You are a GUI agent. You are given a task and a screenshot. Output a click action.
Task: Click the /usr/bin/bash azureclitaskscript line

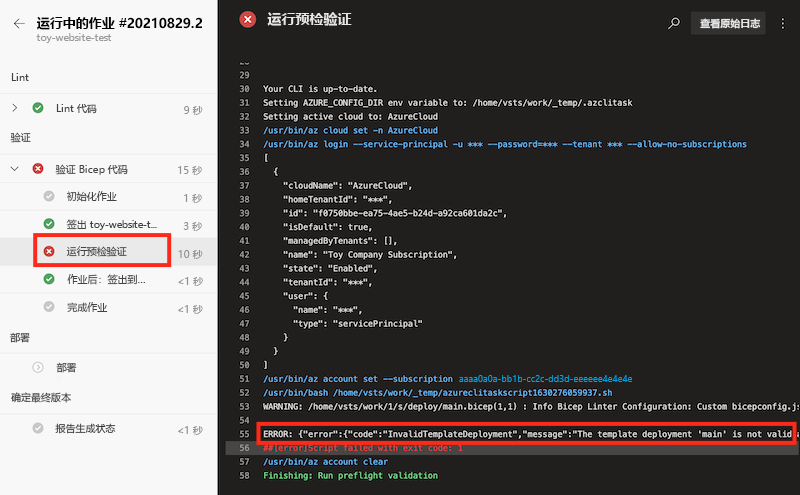tap(438, 393)
